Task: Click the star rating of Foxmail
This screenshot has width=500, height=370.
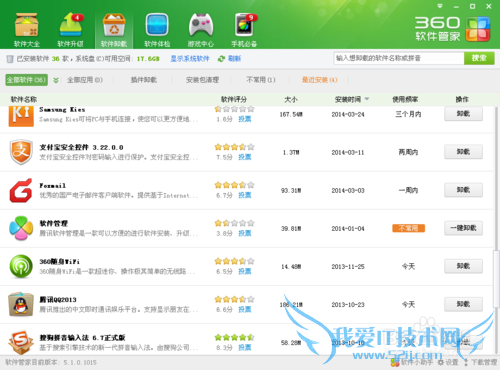Action: coord(234,185)
